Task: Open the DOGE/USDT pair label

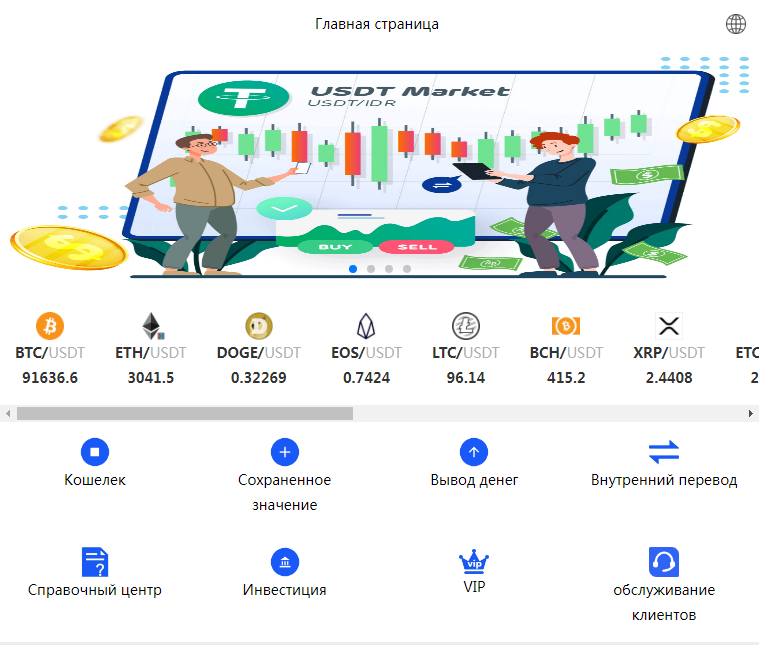Action: (259, 353)
